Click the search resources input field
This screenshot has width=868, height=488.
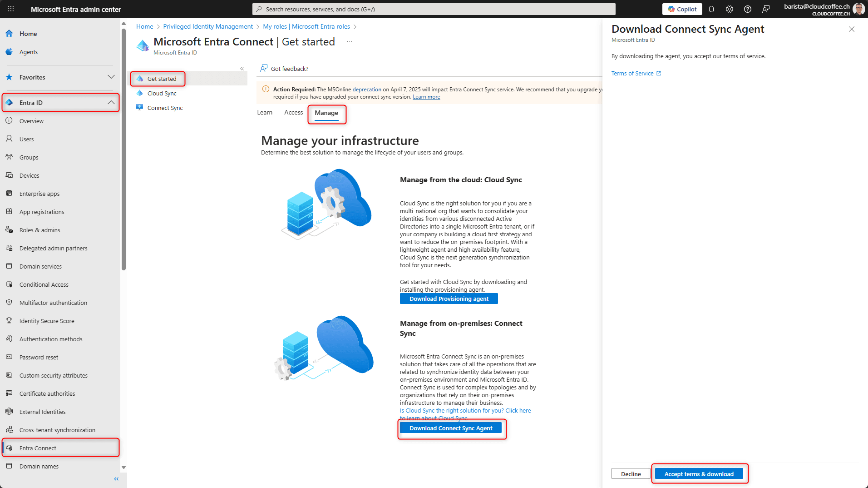434,9
